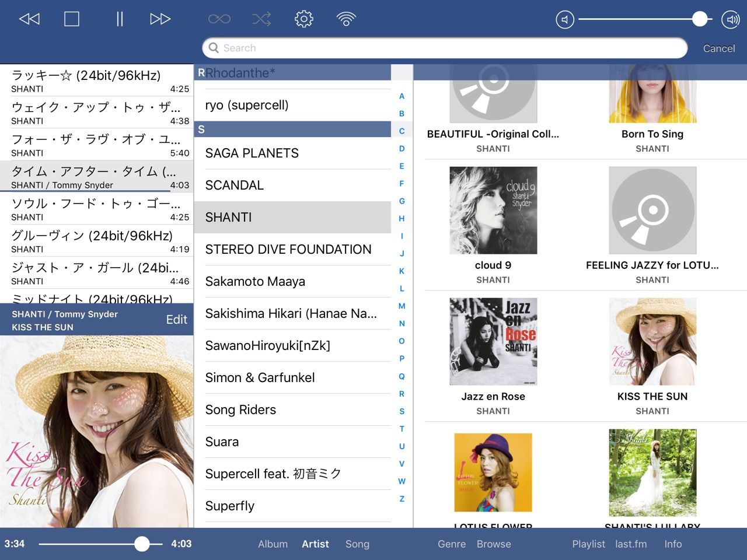Viewport: 747px width, 560px height.
Task: Tap the large Kiss The Sun artwork
Action: click(97, 432)
